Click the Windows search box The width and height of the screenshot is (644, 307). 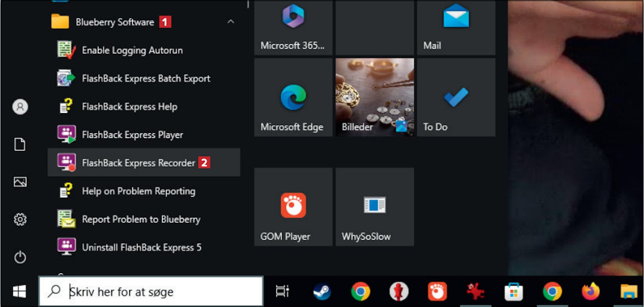[163, 292]
